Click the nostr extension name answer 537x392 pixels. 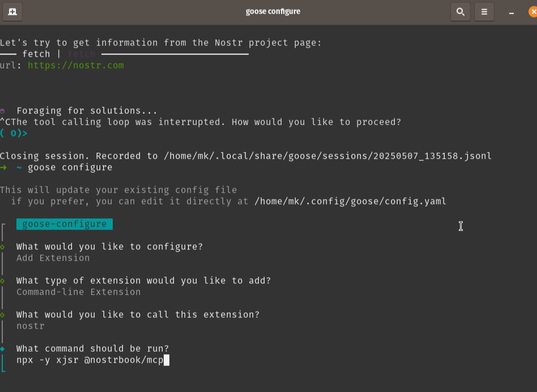point(29,326)
